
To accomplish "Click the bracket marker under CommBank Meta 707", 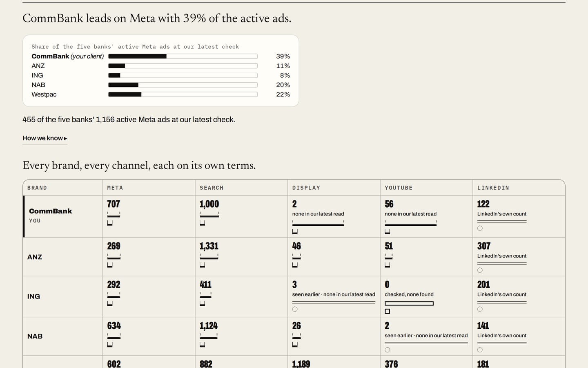I will click(x=110, y=223).
